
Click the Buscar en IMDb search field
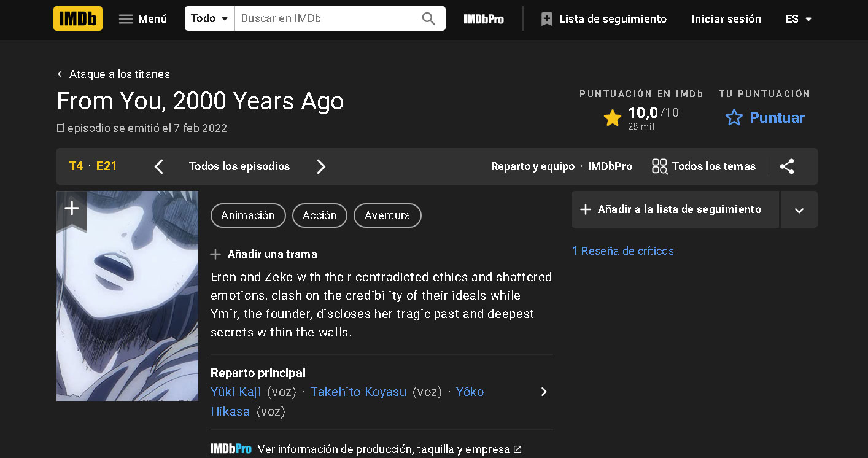pos(325,18)
